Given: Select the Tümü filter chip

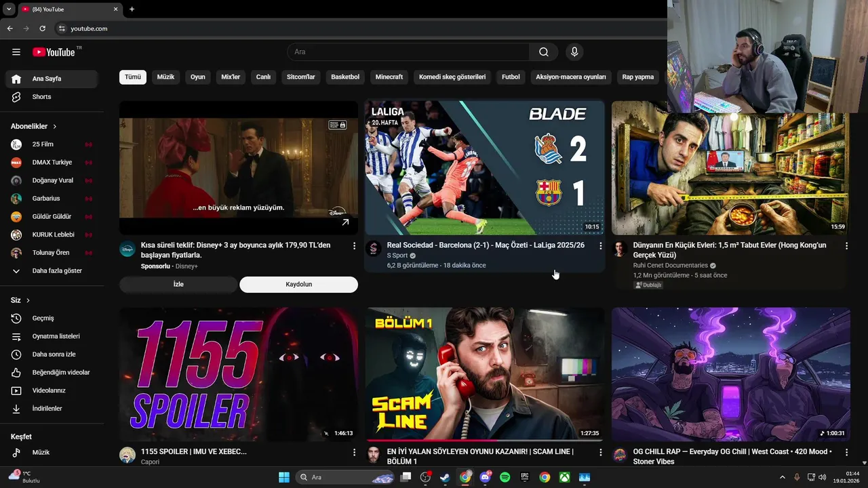Looking at the screenshot, I should tap(133, 77).
